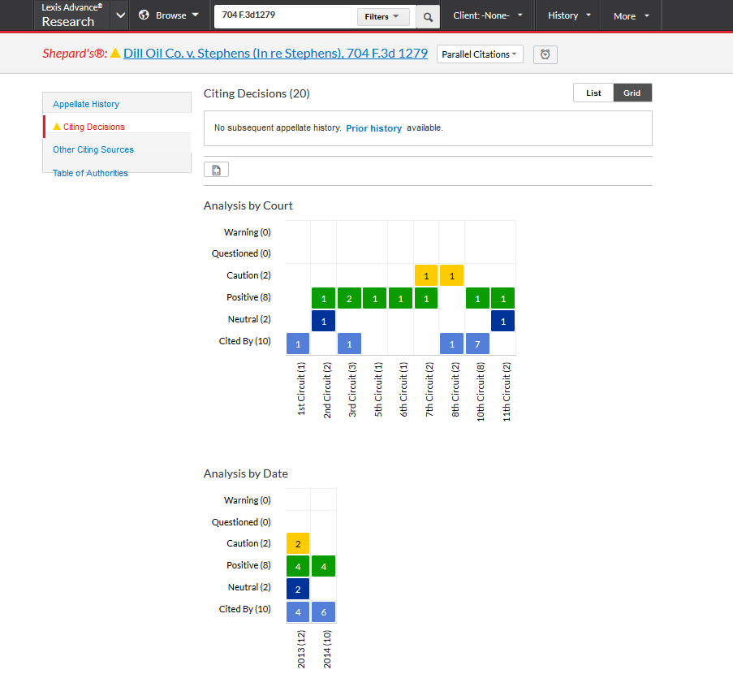Viewport: 733px width, 700px height.
Task: Click 11th Circuit Positive green cell
Action: click(503, 298)
